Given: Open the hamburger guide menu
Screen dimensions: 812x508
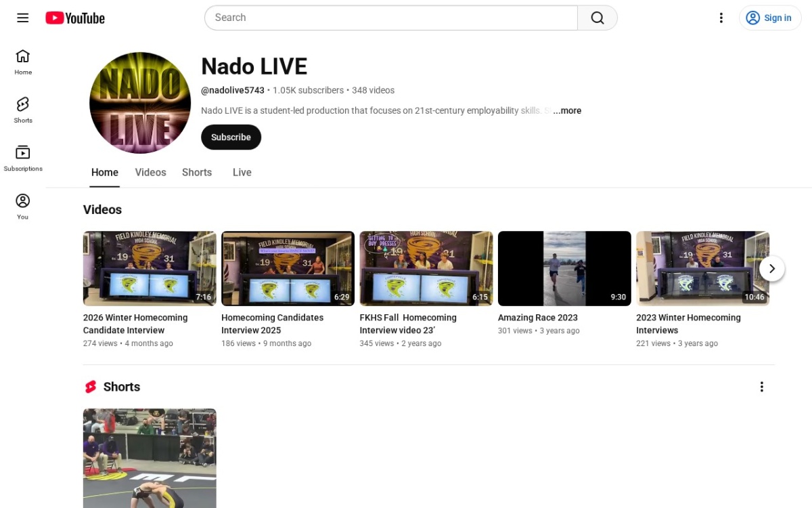Looking at the screenshot, I should pyautogui.click(x=23, y=18).
